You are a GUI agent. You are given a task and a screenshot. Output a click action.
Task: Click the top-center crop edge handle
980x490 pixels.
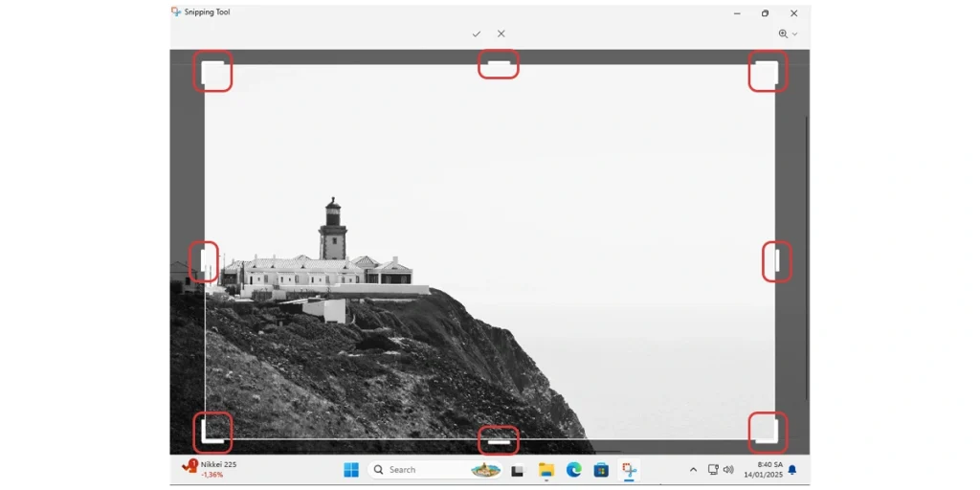[498, 65]
